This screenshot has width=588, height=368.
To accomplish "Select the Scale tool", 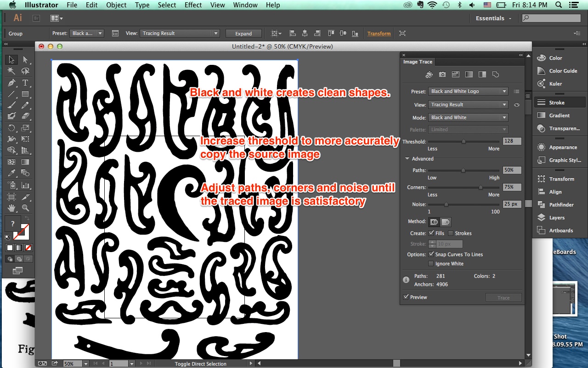I will pyautogui.click(x=25, y=128).
